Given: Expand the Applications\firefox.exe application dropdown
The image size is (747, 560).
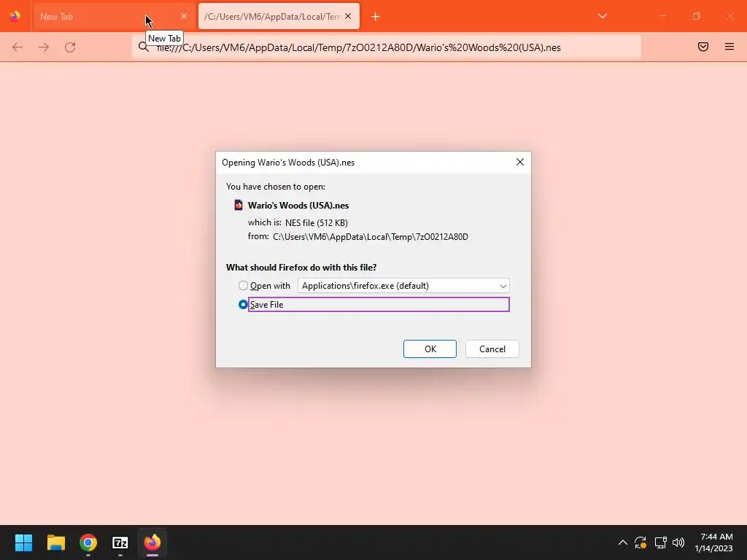Looking at the screenshot, I should [x=403, y=285].
